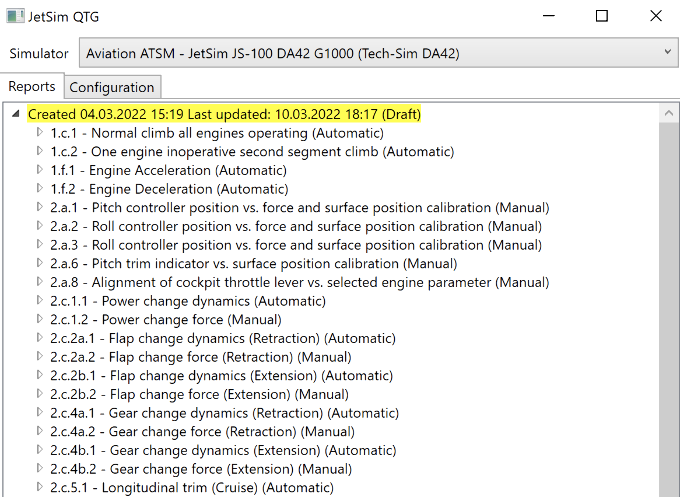
Task: Expand 2.c.1.1 Power change dynamics node
Action: (39, 300)
